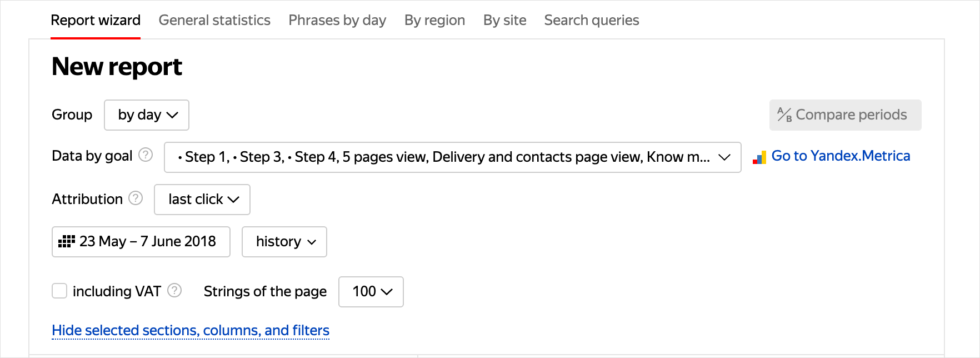Open the Search queries tab
The width and height of the screenshot is (980, 358).
591,21
